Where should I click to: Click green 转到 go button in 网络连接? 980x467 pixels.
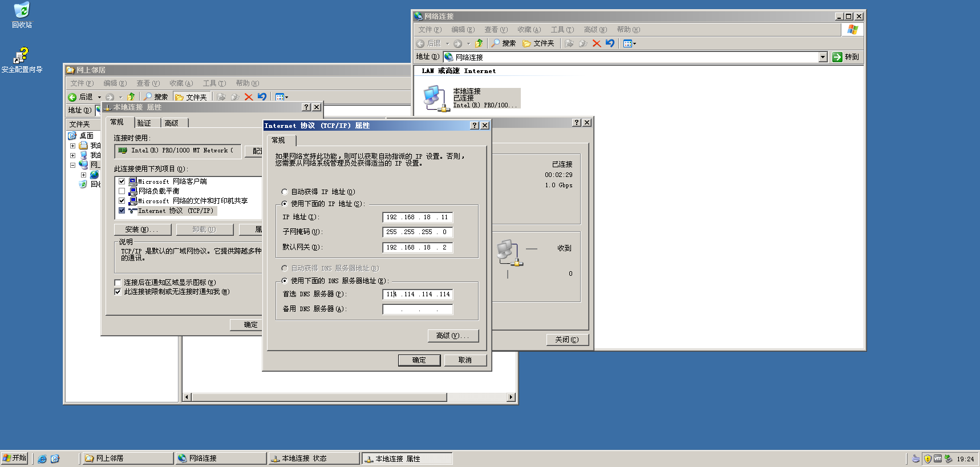(846, 57)
